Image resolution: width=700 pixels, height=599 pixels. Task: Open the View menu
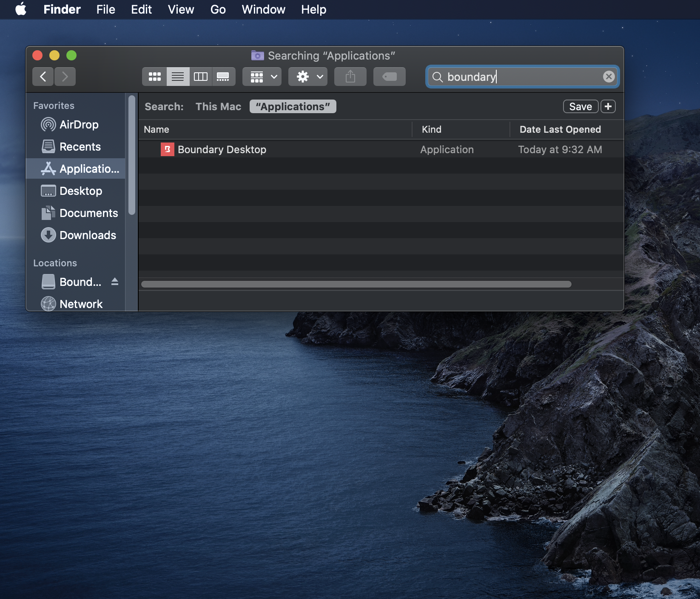tap(181, 9)
